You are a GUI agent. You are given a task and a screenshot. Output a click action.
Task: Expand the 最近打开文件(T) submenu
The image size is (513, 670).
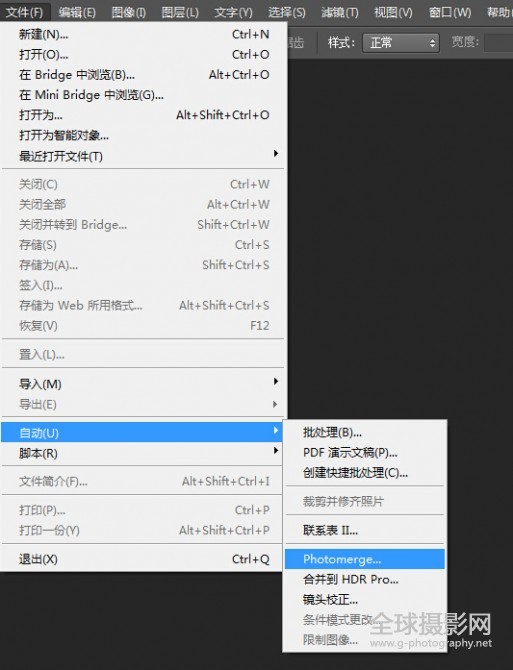[x=143, y=156]
